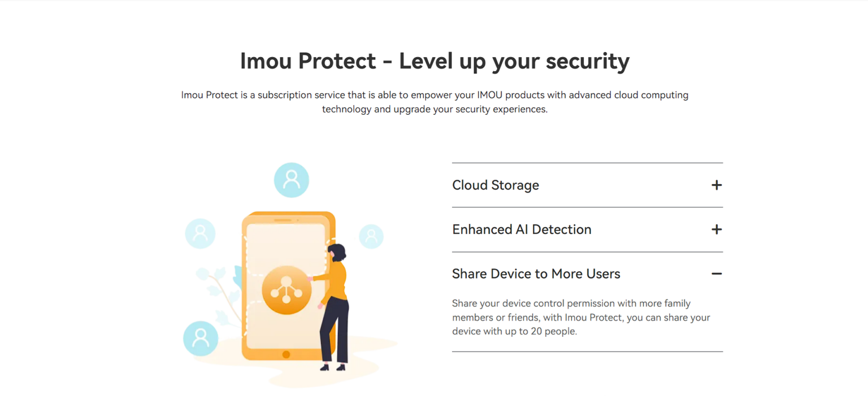
Task: Open the Enhanced AI Detection heading
Action: (522, 230)
